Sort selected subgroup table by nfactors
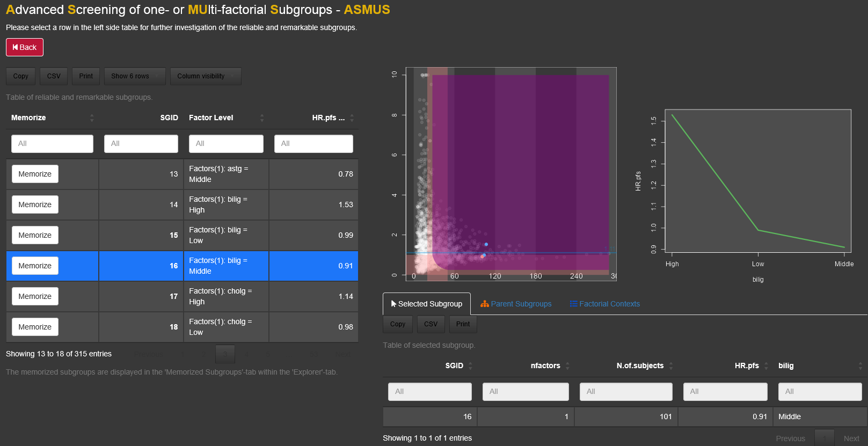Screen dimensions: 868x446 point(567,365)
